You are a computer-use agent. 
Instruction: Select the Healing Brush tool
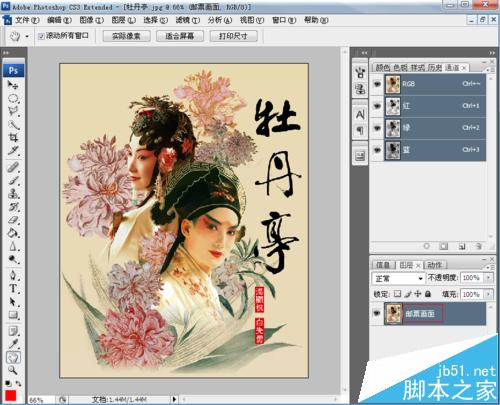click(13, 167)
